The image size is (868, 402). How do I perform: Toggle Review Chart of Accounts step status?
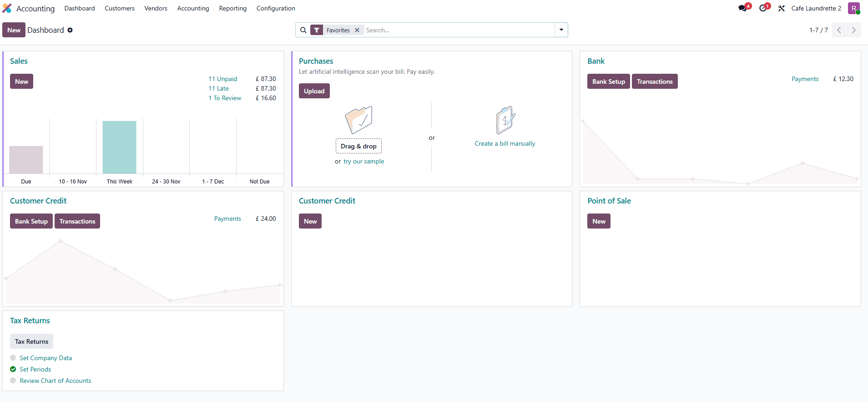click(13, 381)
